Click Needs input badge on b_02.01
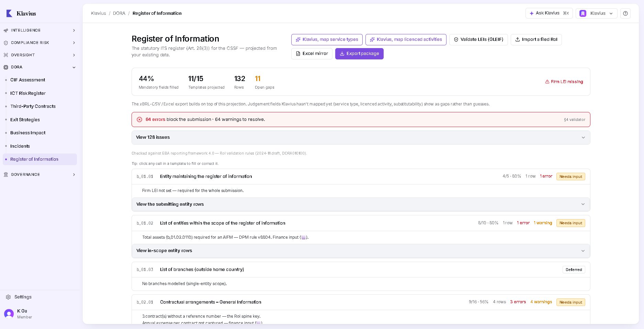Viewport: 644px width, 329px height. (x=571, y=302)
